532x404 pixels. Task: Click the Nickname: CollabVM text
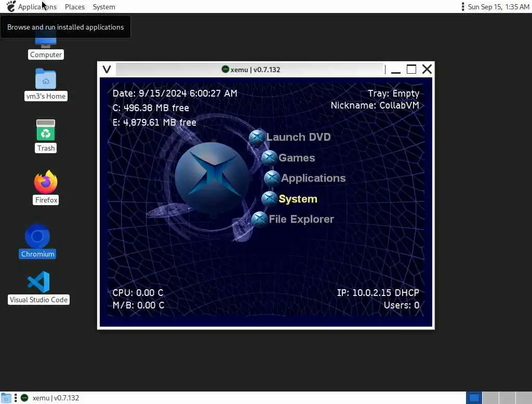(375, 105)
